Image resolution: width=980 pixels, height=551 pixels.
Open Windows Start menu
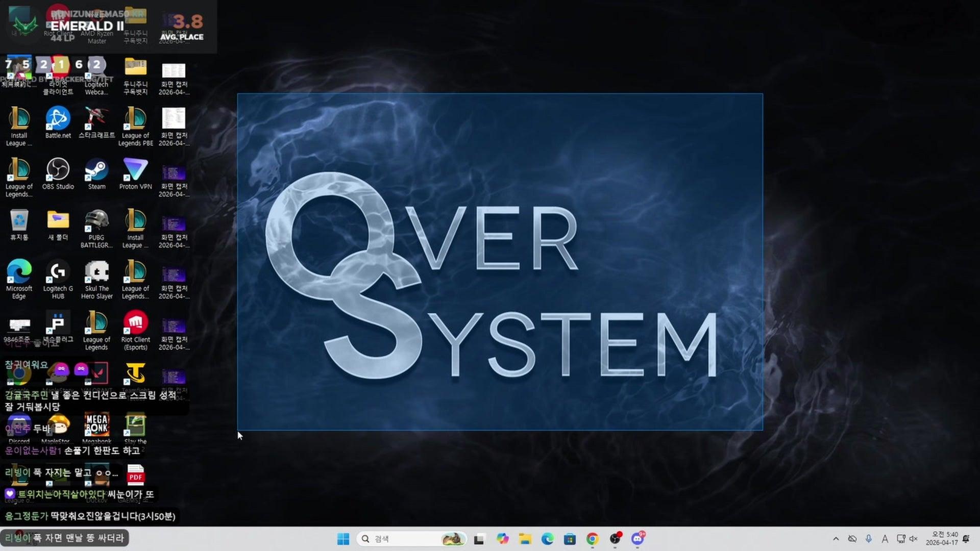pos(343,539)
